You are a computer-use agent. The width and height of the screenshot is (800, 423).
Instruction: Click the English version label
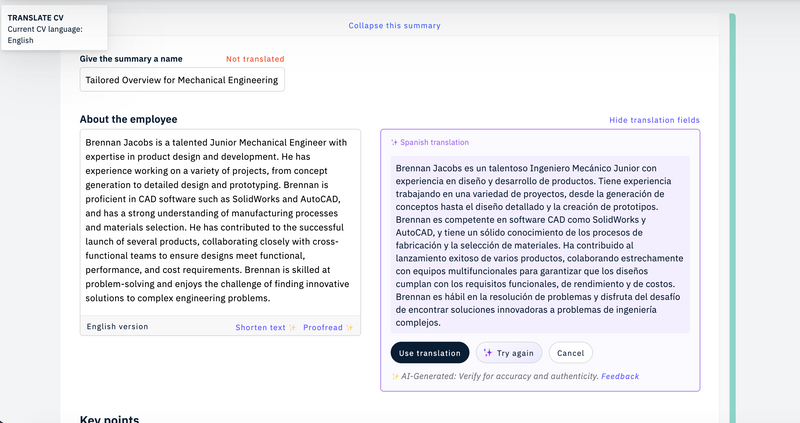pyautogui.click(x=117, y=327)
